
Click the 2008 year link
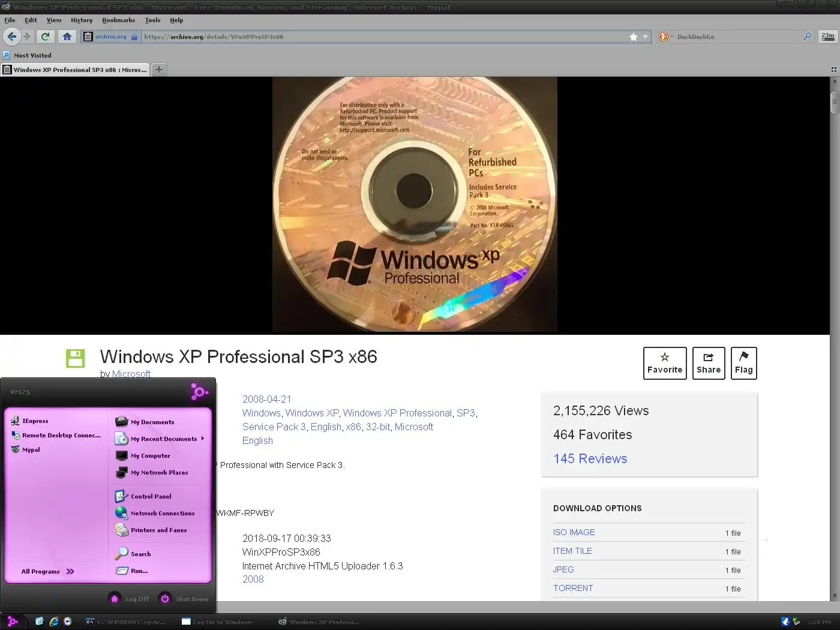click(253, 579)
